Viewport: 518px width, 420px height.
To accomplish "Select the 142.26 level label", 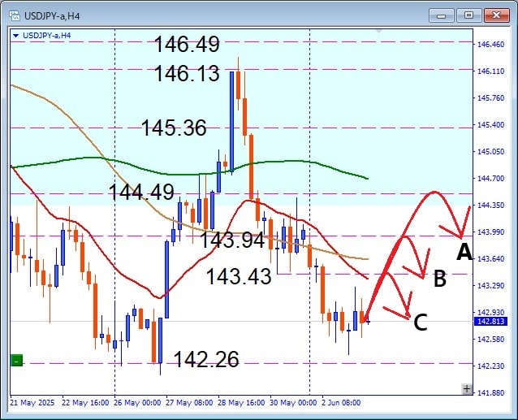I will 206,360.
